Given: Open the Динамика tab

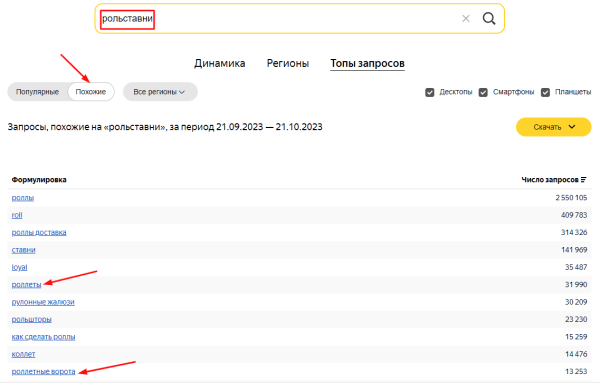Looking at the screenshot, I should [220, 63].
